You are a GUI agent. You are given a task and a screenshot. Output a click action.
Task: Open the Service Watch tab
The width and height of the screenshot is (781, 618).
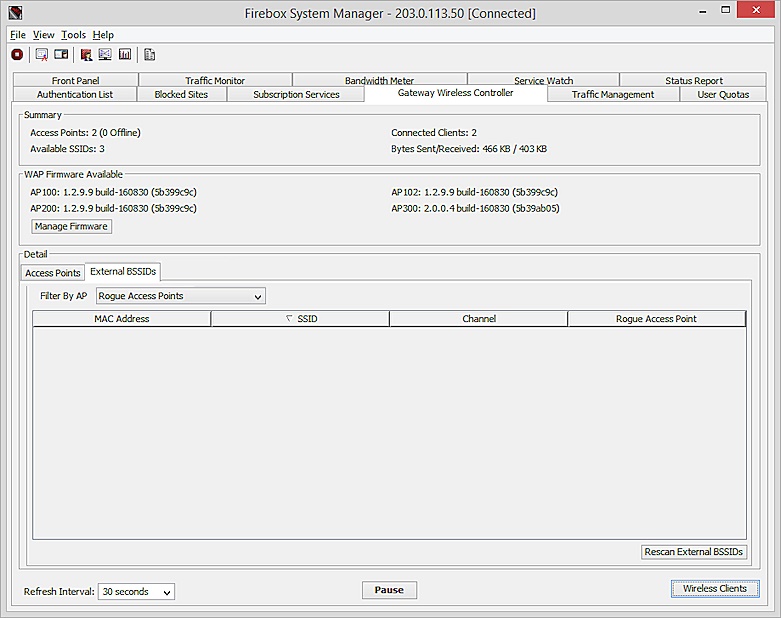coord(543,80)
